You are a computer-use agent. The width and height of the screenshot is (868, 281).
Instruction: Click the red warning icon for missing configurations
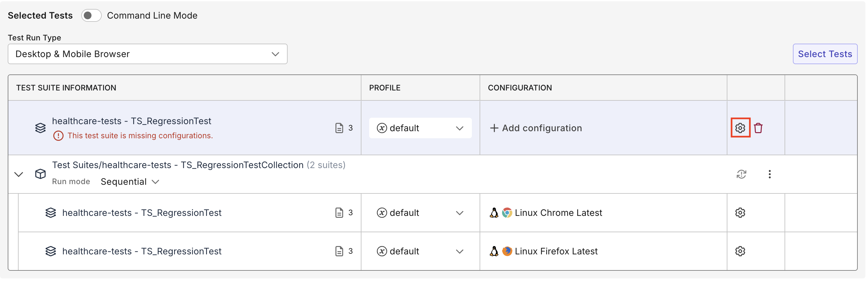(58, 136)
